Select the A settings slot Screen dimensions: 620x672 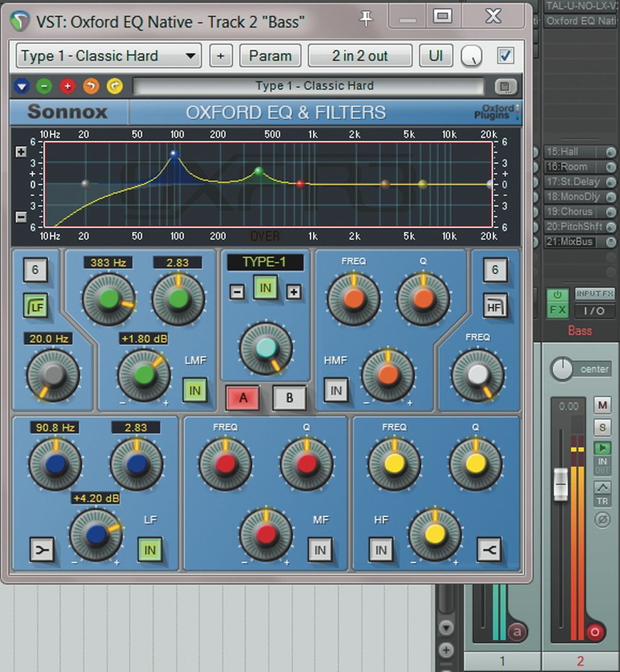(243, 398)
